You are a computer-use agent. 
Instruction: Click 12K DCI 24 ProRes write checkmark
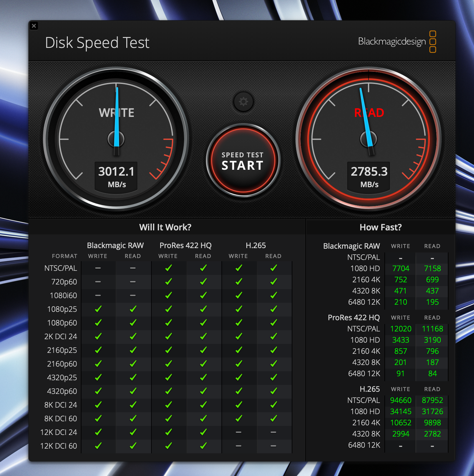pyautogui.click(x=169, y=432)
